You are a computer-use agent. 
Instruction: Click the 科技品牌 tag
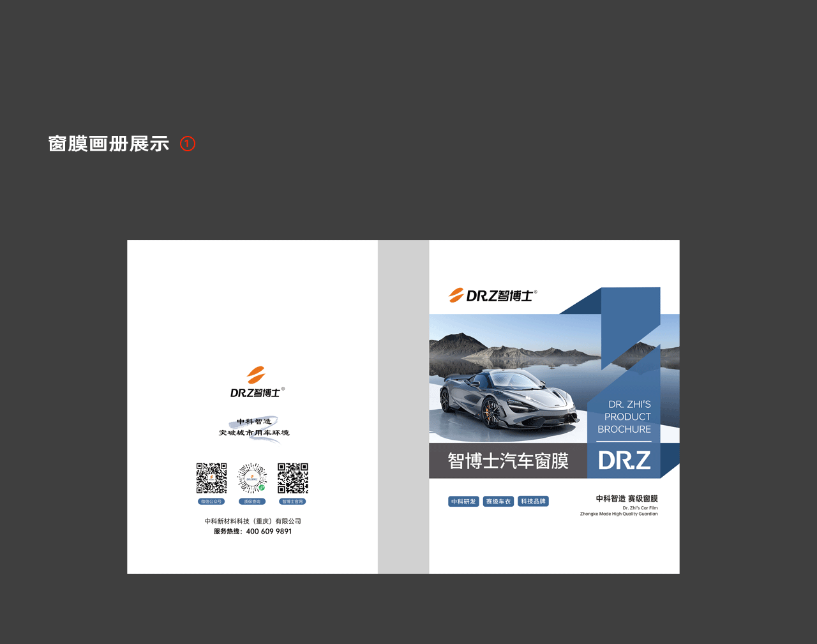(533, 502)
